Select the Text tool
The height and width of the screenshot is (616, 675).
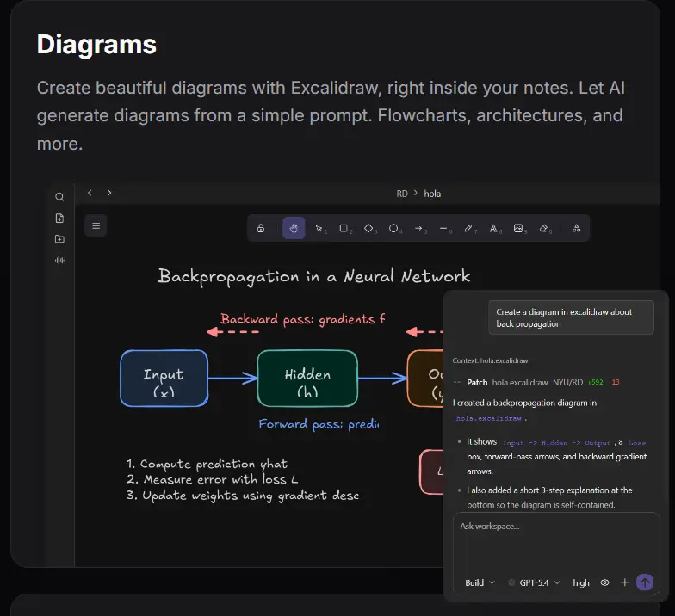click(x=494, y=229)
